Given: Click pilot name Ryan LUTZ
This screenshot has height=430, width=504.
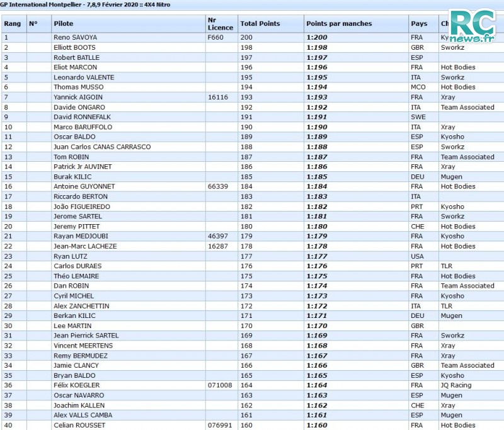Looking at the screenshot, I should click(x=71, y=257).
